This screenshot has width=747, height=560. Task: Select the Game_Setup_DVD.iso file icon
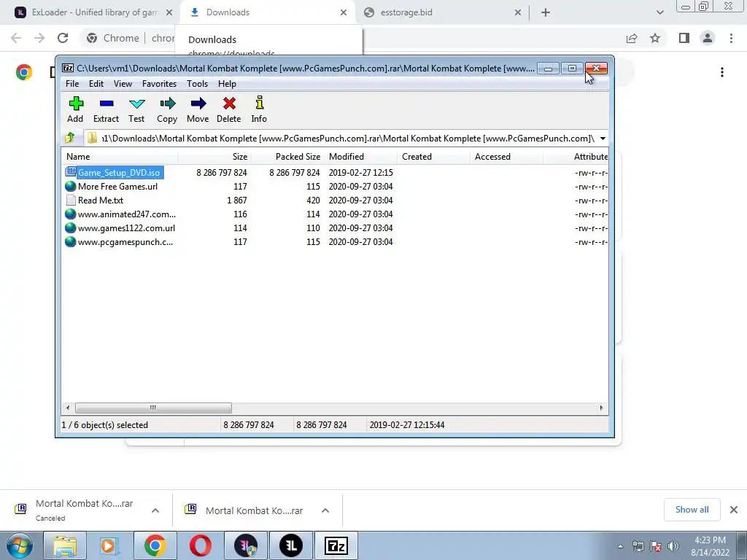coord(71,172)
